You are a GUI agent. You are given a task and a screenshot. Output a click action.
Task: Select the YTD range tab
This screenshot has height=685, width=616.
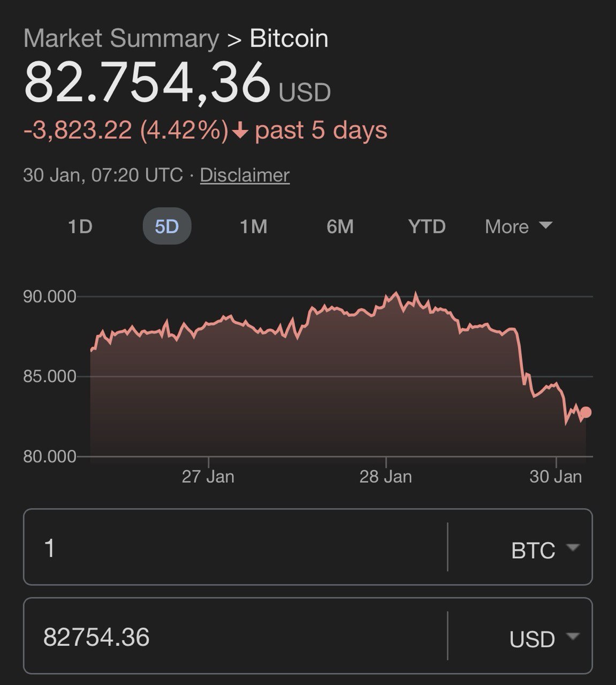point(427,226)
